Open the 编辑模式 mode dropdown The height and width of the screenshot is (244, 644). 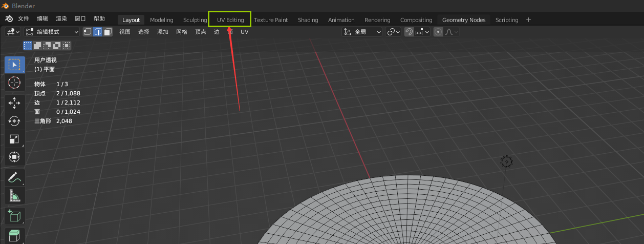point(52,32)
